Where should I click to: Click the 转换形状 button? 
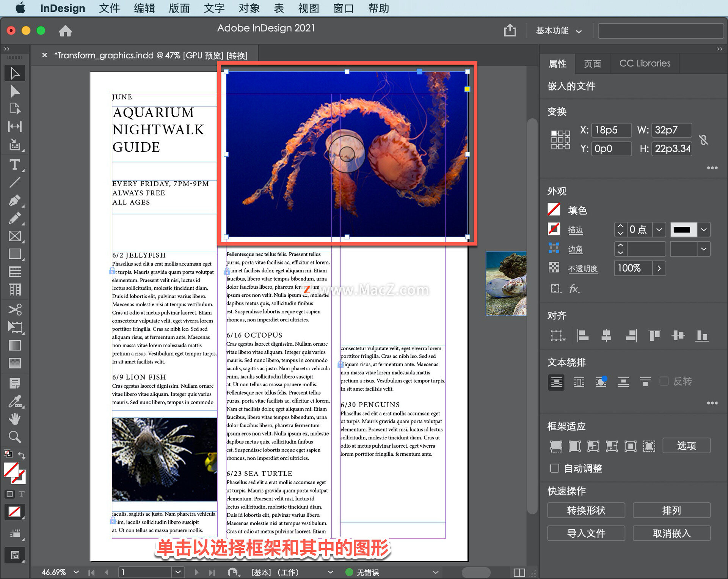tap(586, 510)
